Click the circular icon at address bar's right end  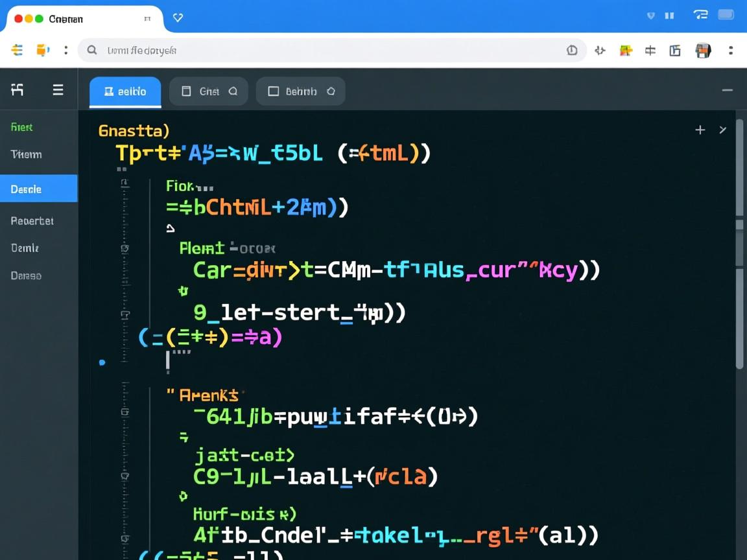pyautogui.click(x=572, y=50)
